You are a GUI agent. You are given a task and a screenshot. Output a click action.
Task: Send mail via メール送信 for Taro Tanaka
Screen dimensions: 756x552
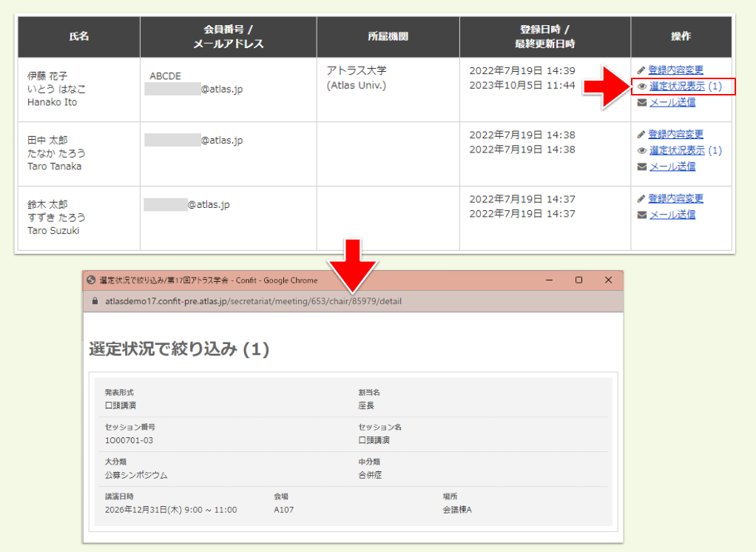click(x=672, y=167)
